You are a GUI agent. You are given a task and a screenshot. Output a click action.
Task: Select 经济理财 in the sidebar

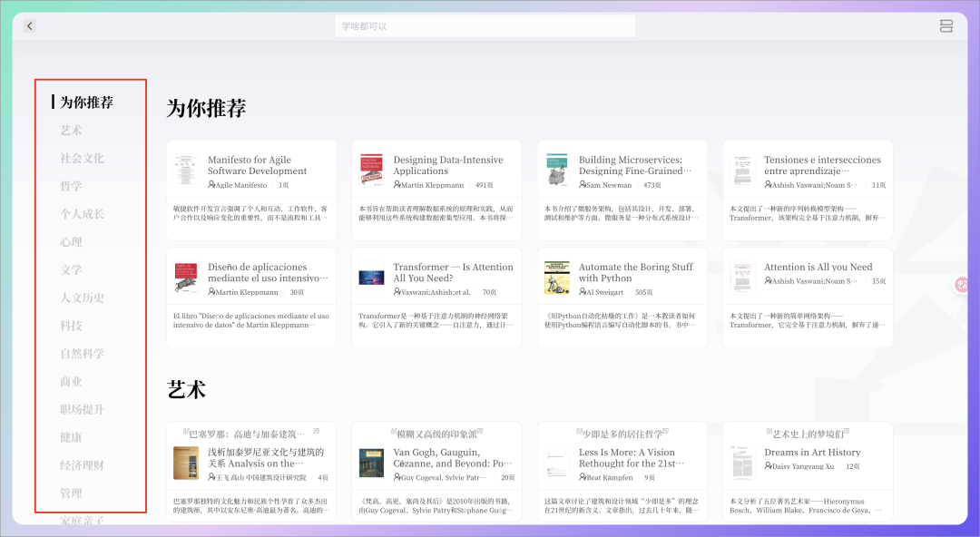coord(82,465)
